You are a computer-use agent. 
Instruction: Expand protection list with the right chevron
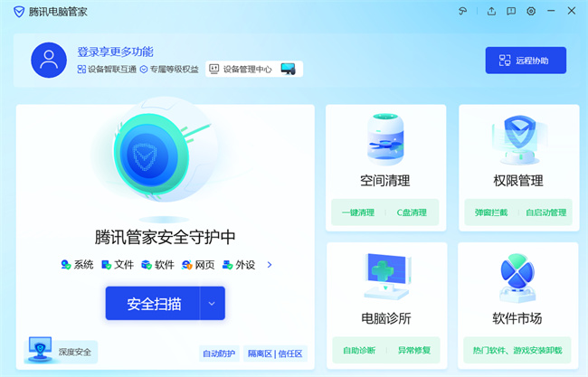tap(270, 265)
